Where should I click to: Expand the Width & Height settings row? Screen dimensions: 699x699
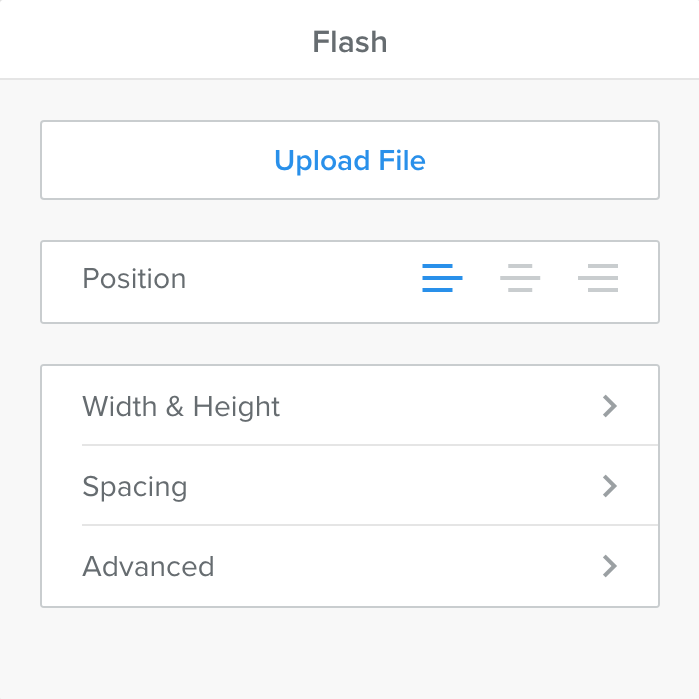click(x=350, y=406)
